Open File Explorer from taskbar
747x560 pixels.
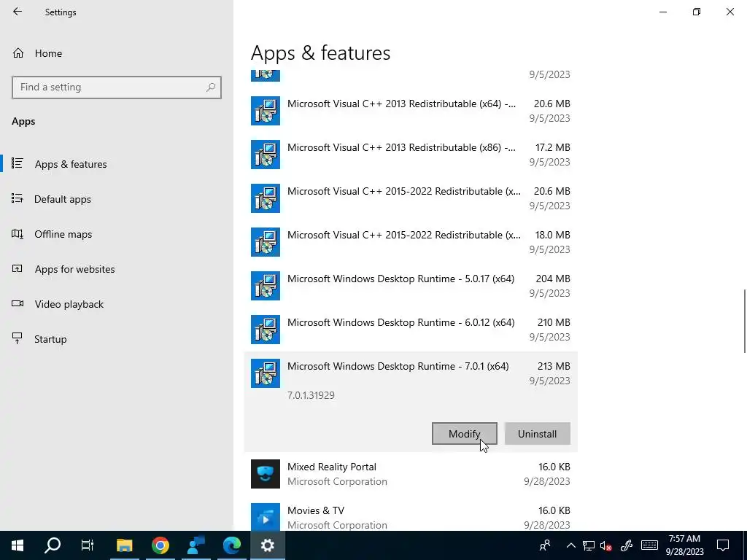pyautogui.click(x=124, y=545)
